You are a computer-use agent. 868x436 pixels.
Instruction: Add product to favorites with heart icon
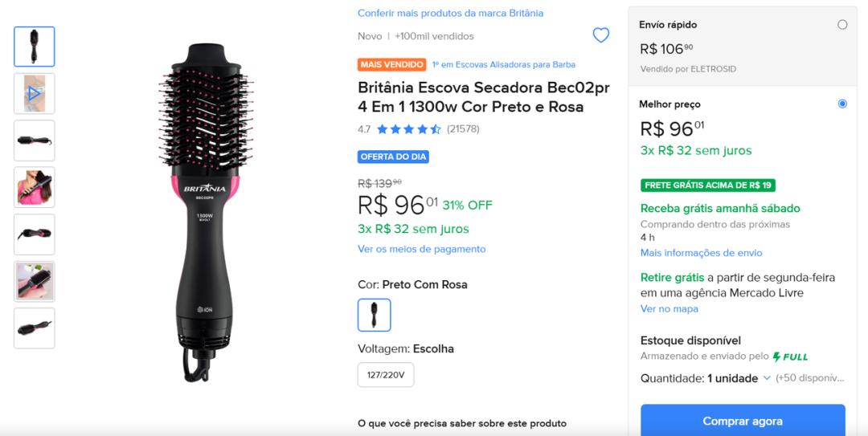click(x=600, y=35)
